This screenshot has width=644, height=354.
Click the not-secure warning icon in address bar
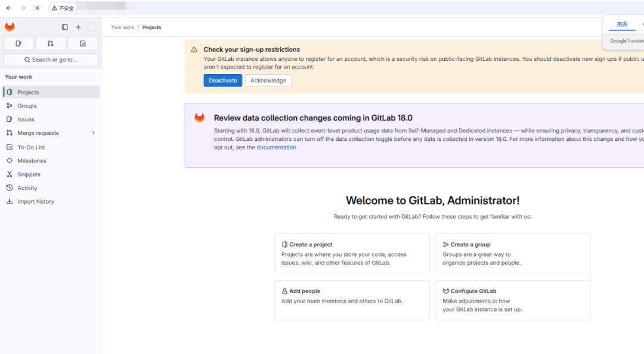pyautogui.click(x=54, y=8)
